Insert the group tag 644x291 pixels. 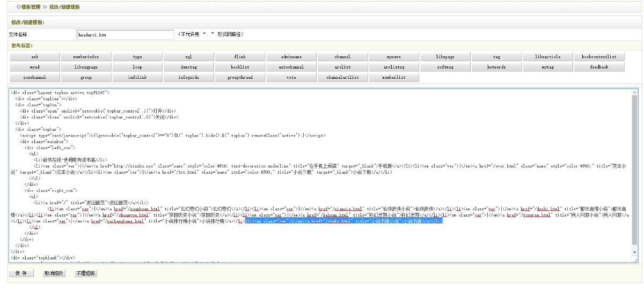coord(86,77)
